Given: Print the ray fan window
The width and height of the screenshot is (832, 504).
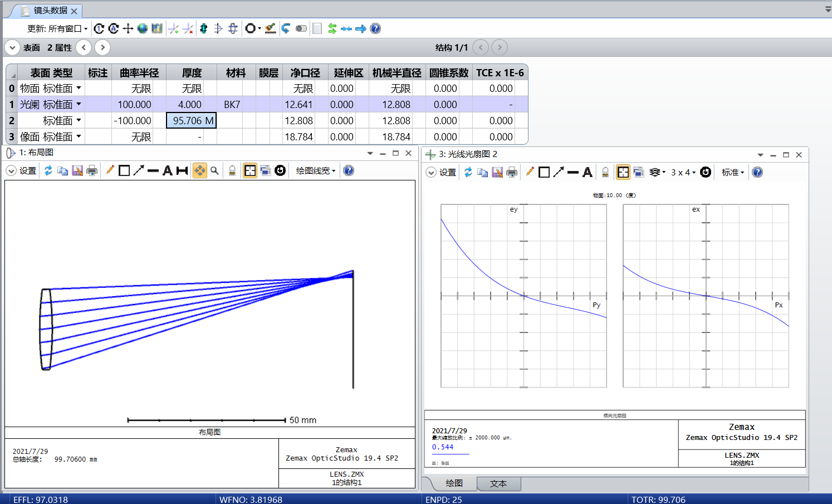Looking at the screenshot, I should 512,172.
